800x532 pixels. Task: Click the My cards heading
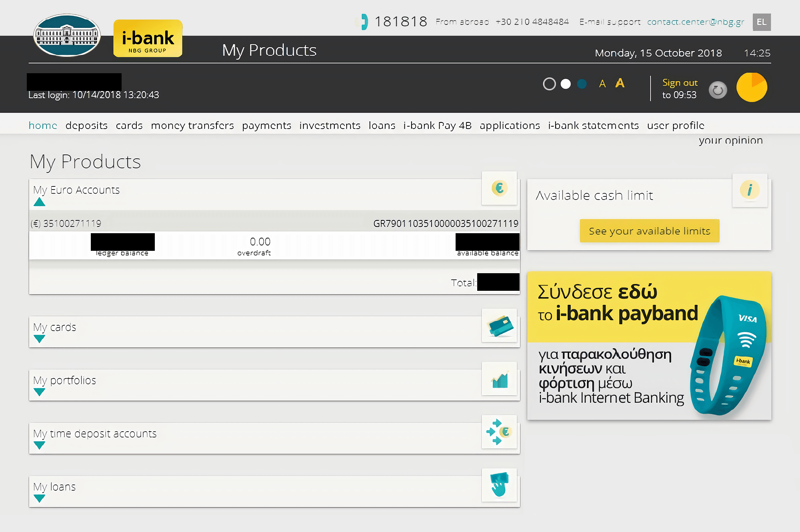coord(54,327)
